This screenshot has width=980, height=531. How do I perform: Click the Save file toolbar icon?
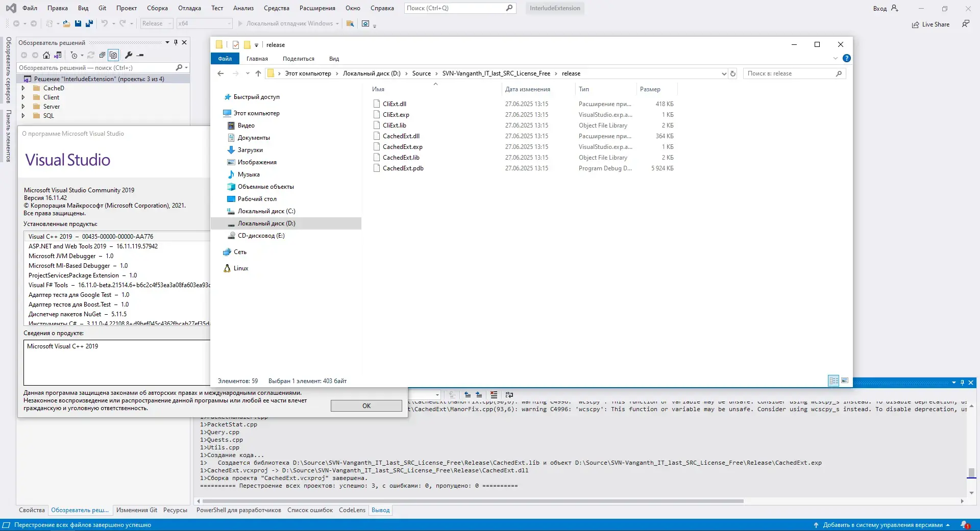pos(78,23)
